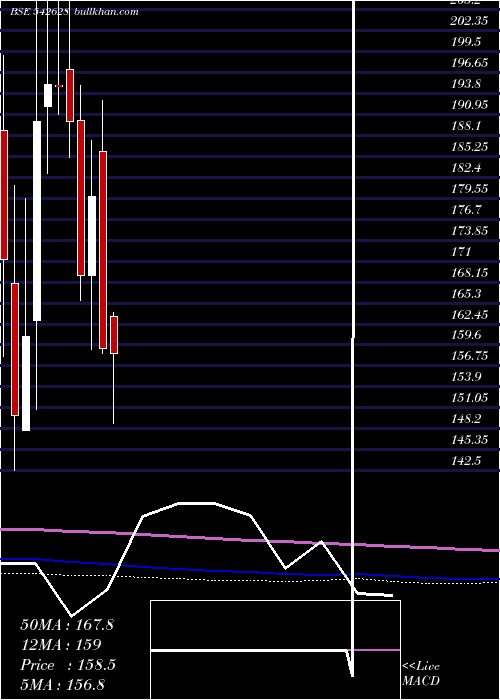Click the tall white candlestick body near 188
Viewport: 500px width, 700px height.
37,221
